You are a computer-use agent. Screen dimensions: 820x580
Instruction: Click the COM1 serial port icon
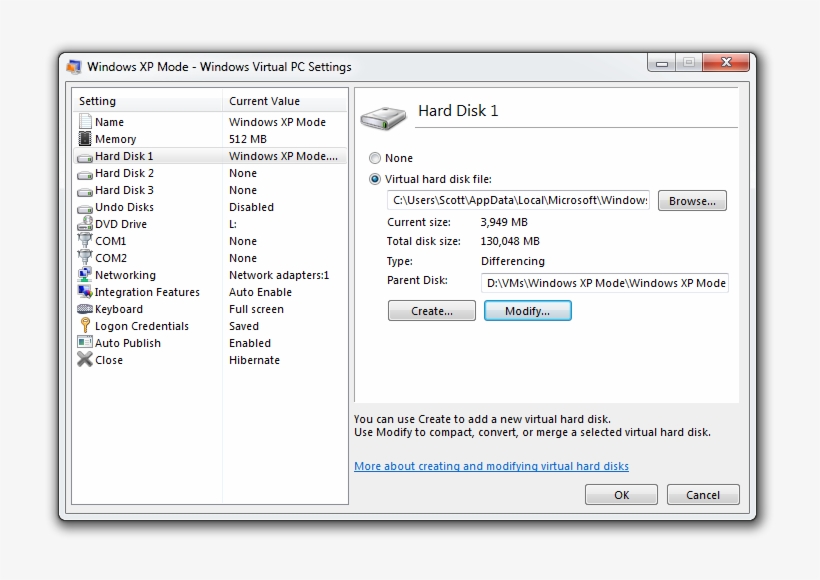click(x=85, y=240)
